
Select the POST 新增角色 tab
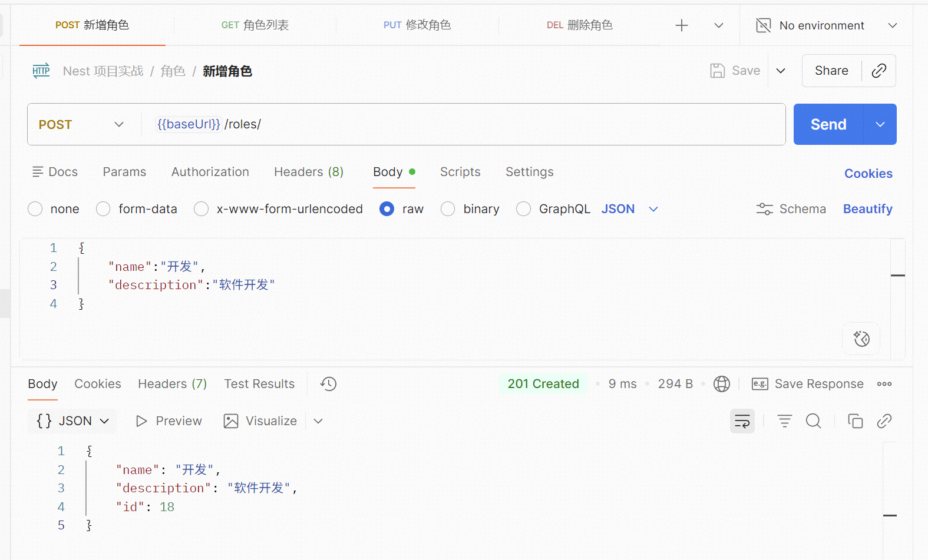pos(93,25)
